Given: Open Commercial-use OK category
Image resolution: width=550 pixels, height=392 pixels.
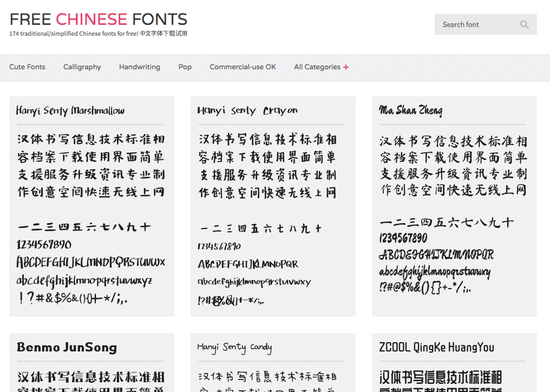Looking at the screenshot, I should pos(243,67).
